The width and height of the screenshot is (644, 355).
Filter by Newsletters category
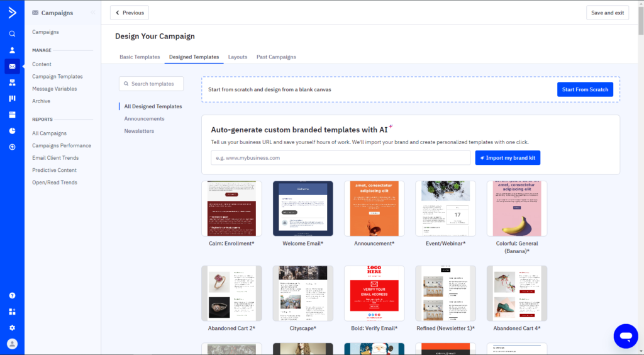(x=139, y=131)
